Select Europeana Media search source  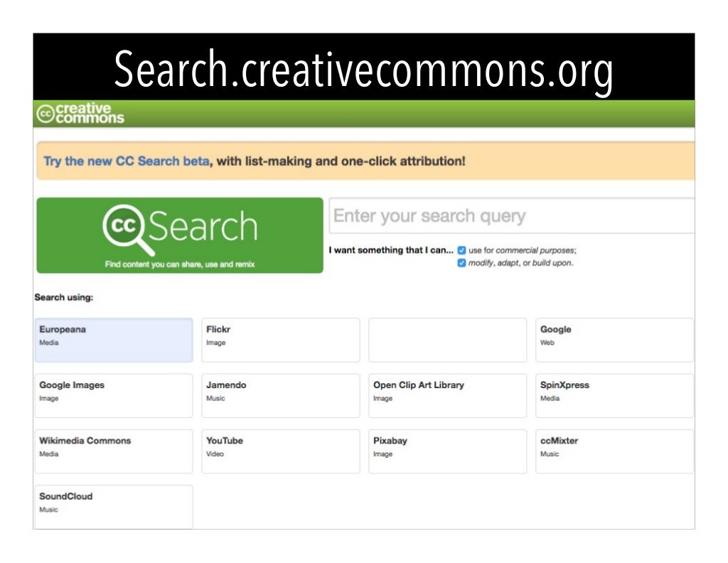pos(114,340)
